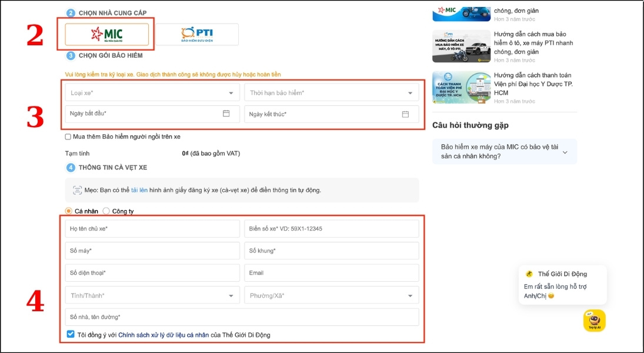Click the Tạm tính label

(x=77, y=154)
